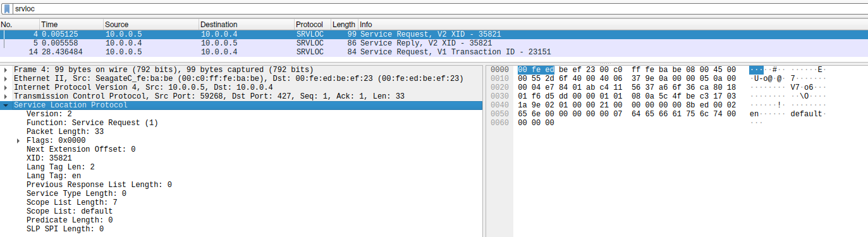868x237 pixels.
Task: Sort by Destination column header
Action: click(247, 25)
